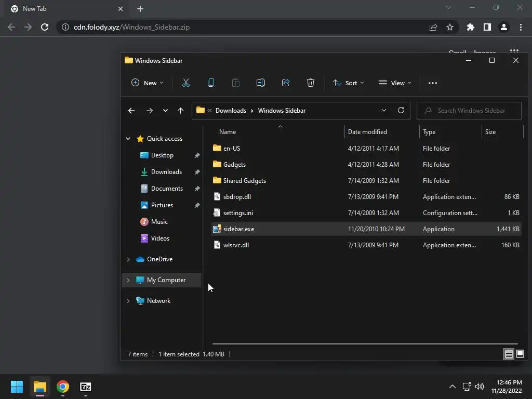Open the See more three-dots menu
Image resolution: width=532 pixels, height=399 pixels.
pos(433,83)
